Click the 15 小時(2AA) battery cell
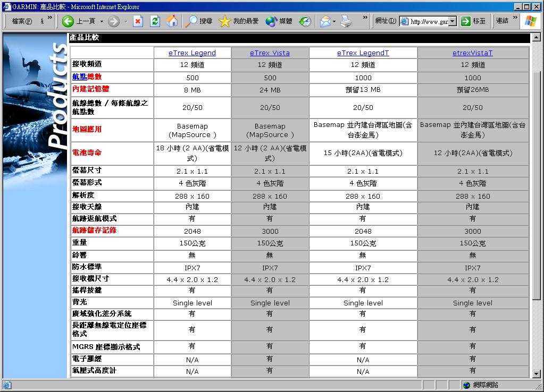This screenshot has height=392, width=544. [363, 153]
